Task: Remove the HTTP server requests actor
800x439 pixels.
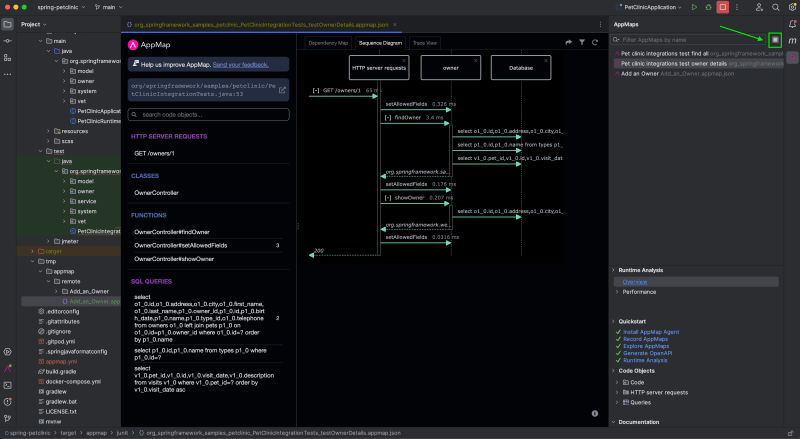Action: coord(404,60)
